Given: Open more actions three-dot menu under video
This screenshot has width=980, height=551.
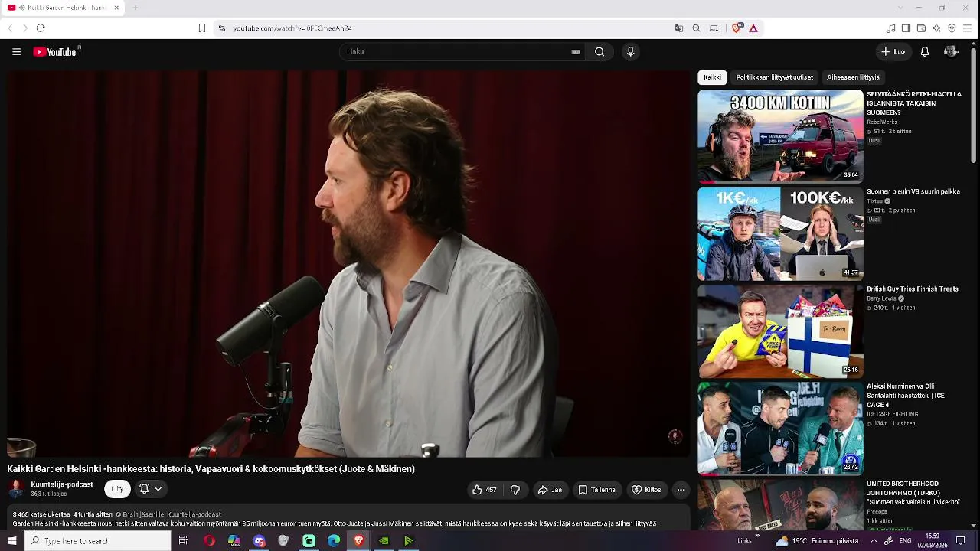Looking at the screenshot, I should (681, 490).
